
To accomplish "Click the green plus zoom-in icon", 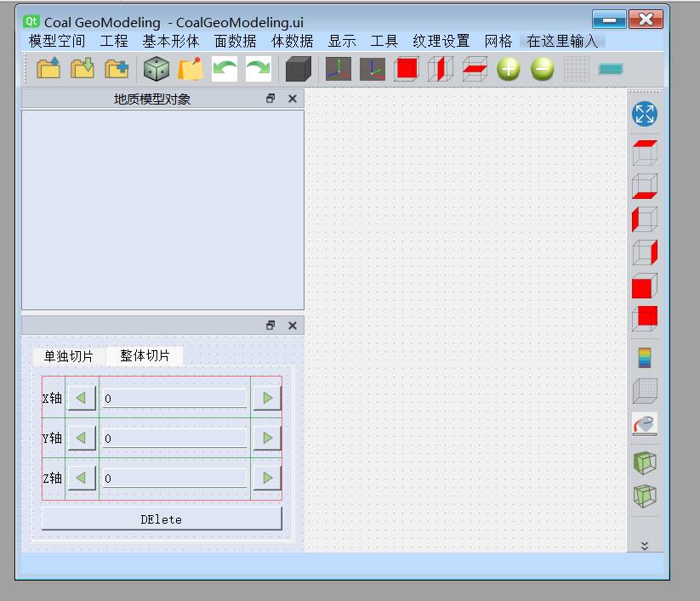I will pyautogui.click(x=508, y=69).
